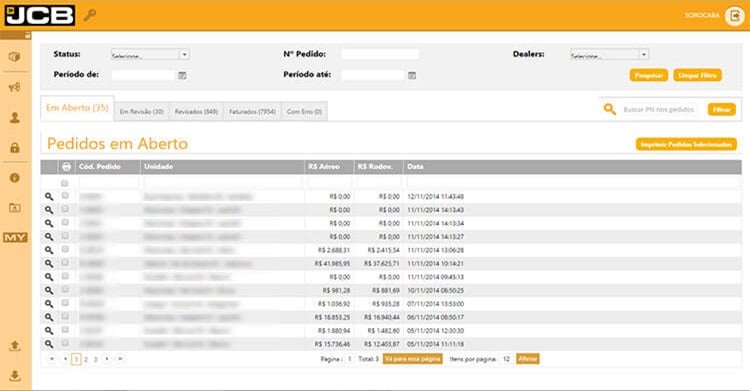Check the box for the R$ 41.985,95 order

coord(65,263)
